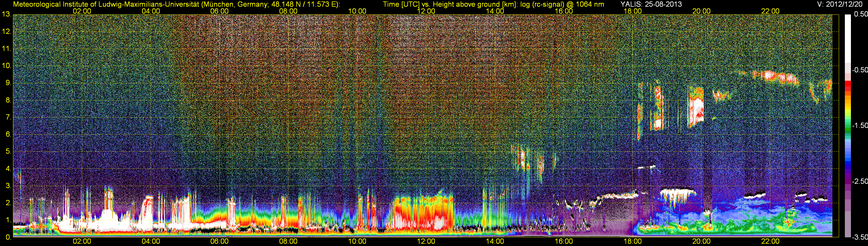Click the 16:00 label on the top time axis
Viewport: 868px width, 246px height.
(x=564, y=11)
